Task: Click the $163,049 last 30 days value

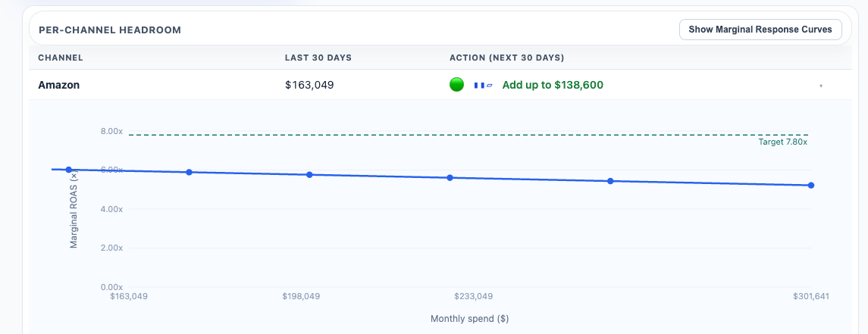Action: (309, 85)
